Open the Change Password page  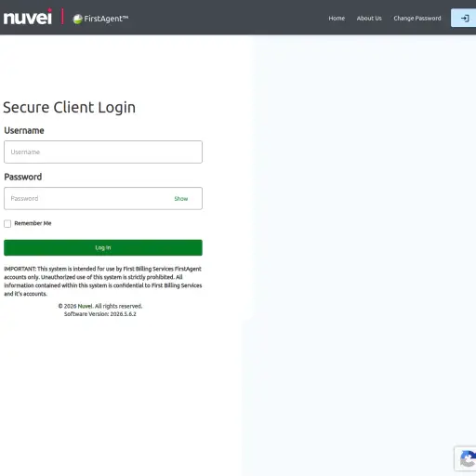(417, 19)
